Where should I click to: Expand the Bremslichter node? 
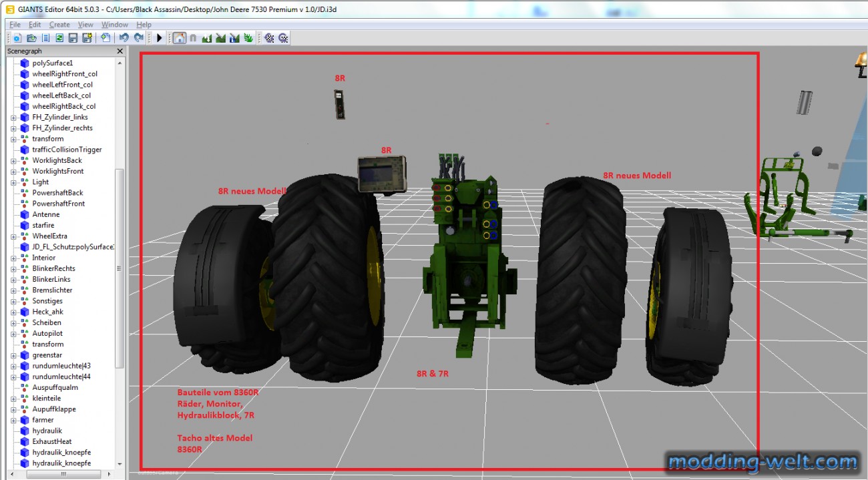(x=13, y=290)
